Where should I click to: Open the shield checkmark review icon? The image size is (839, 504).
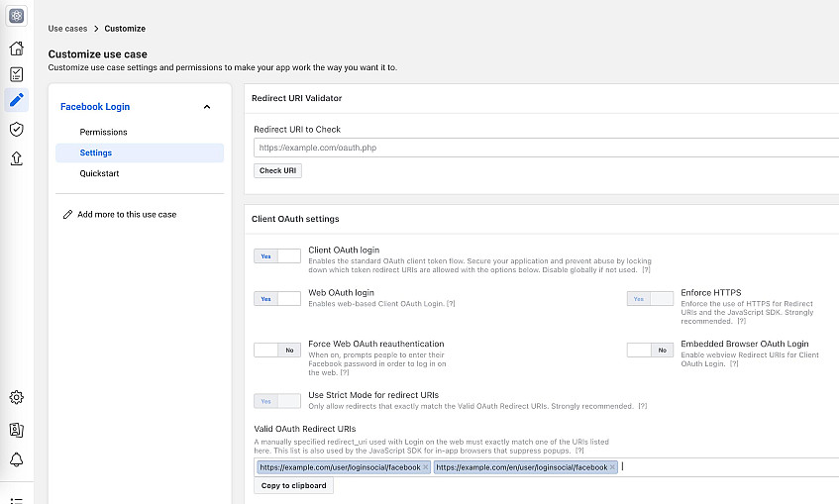tap(17, 129)
